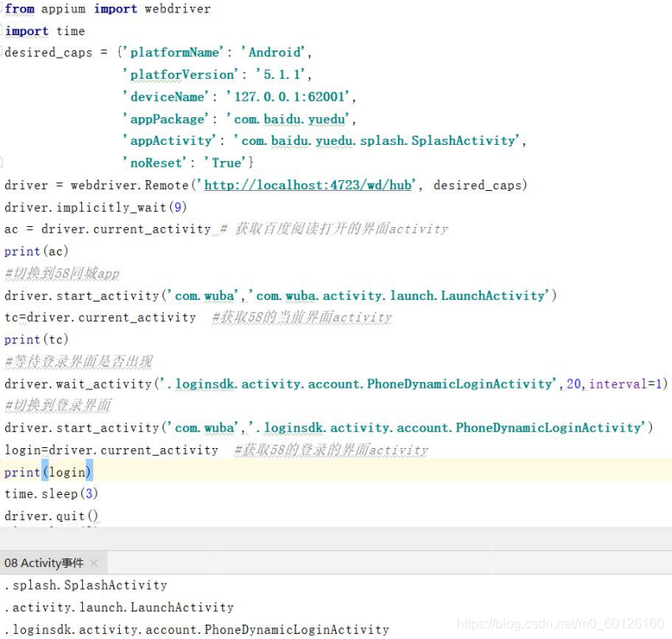The height and width of the screenshot is (639, 672).
Task: Click 'com.wuba.activity.launch.LaunchActivity' string
Action: [400, 296]
